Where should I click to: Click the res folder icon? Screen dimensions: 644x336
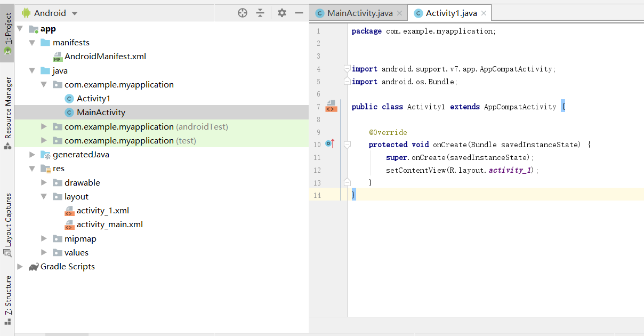click(x=45, y=169)
